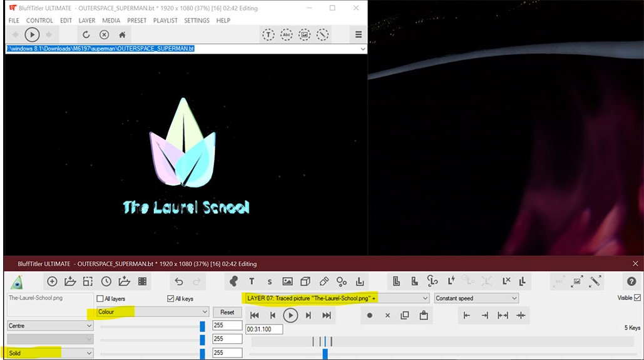Open the SETTINGS menu
The width and height of the screenshot is (644, 360).
(x=197, y=21)
